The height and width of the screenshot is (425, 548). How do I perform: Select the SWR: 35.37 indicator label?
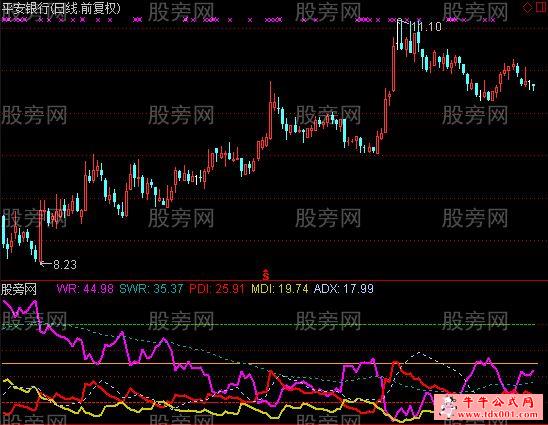(151, 289)
